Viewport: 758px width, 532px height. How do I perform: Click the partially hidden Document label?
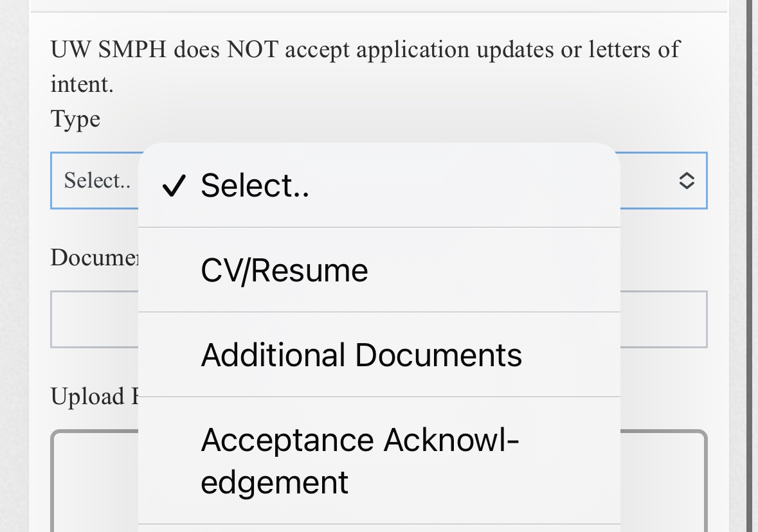tap(95, 258)
